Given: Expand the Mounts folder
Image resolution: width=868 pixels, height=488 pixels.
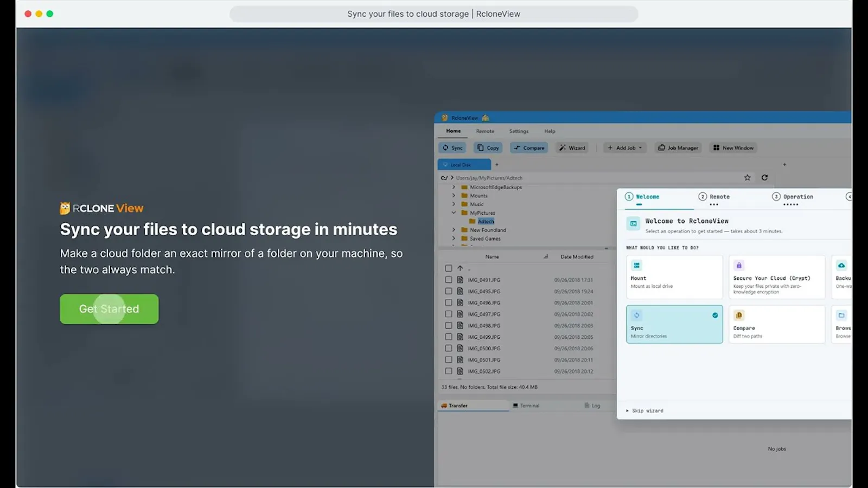Looking at the screenshot, I should (454, 196).
